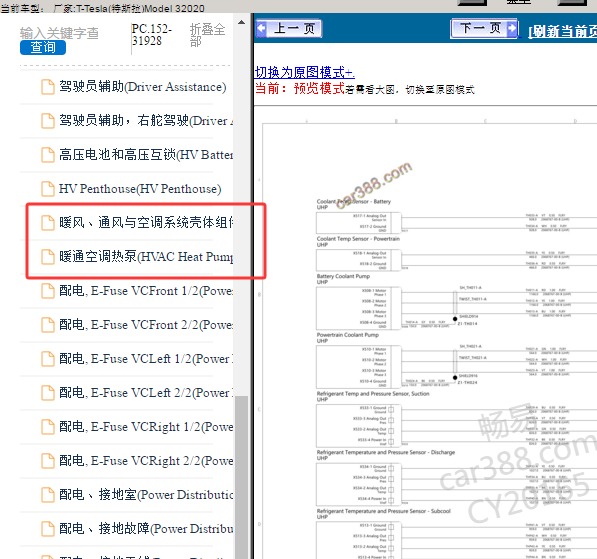The height and width of the screenshot is (559, 597).
Task: Click the 刷新当前页 refresh link
Action: [x=562, y=31]
